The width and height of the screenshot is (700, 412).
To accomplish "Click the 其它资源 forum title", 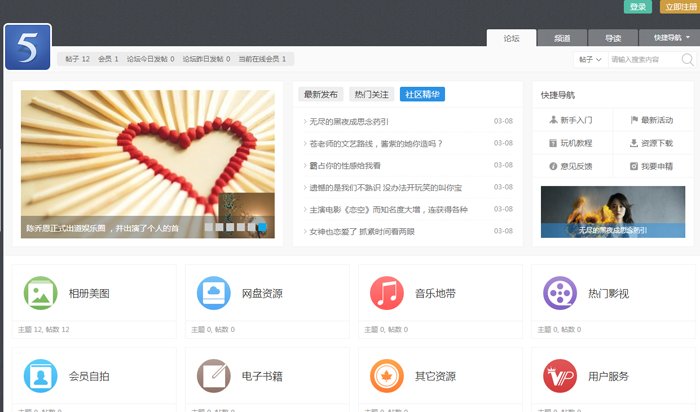I will click(436, 376).
